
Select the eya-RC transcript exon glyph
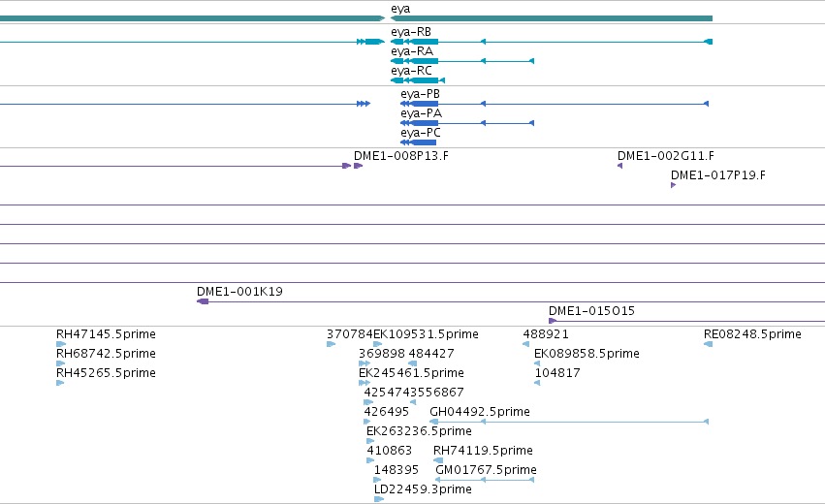(x=418, y=80)
